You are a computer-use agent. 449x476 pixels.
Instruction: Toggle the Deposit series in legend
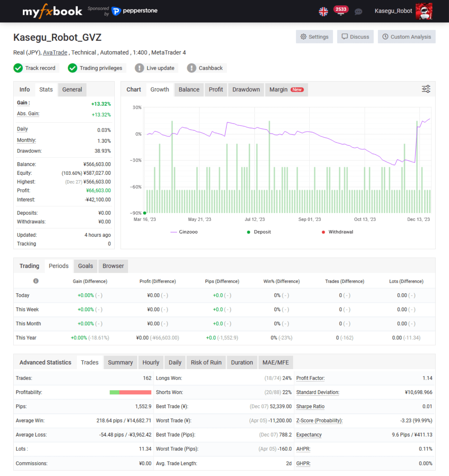259,232
